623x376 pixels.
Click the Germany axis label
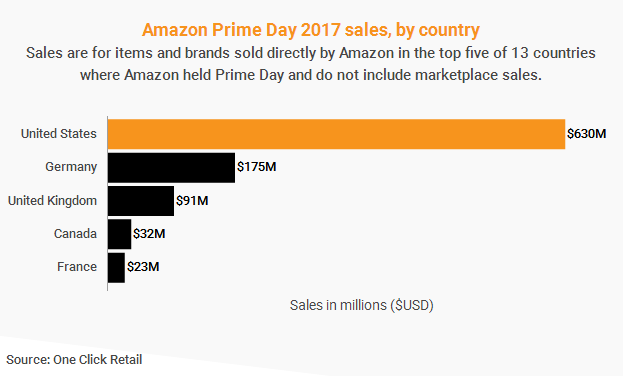[x=71, y=167]
